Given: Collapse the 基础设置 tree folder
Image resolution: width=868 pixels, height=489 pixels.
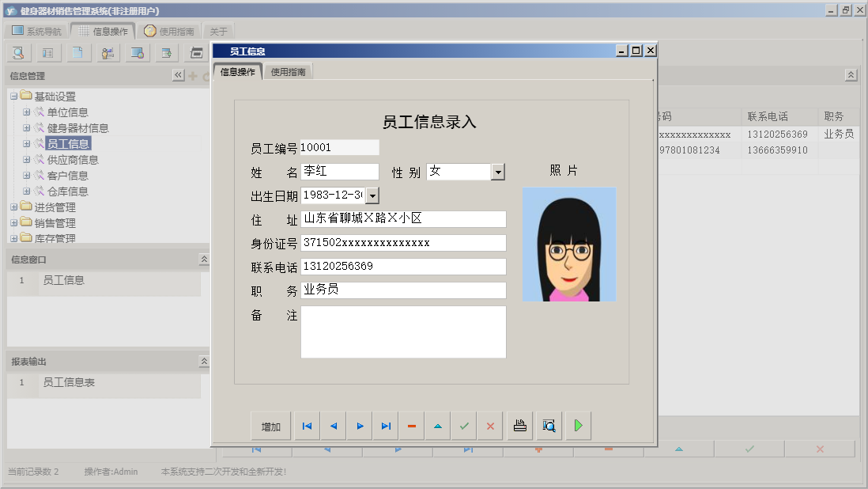Looking at the screenshot, I should point(14,97).
